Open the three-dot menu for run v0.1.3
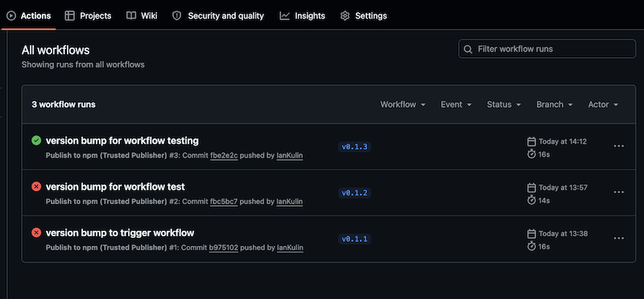 (x=618, y=146)
